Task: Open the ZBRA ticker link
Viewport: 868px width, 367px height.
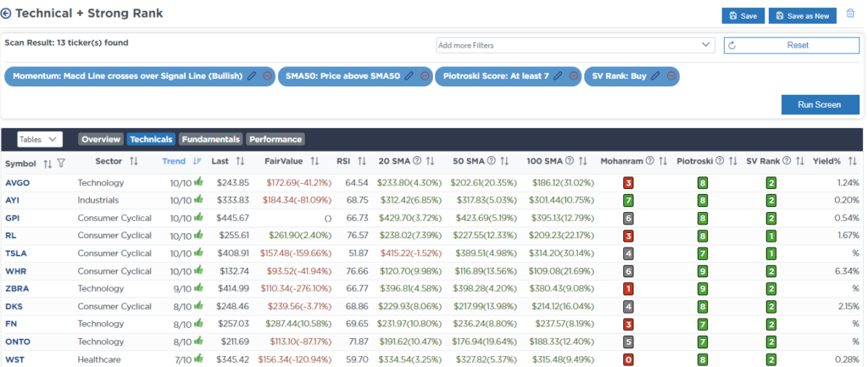Action: (17, 288)
